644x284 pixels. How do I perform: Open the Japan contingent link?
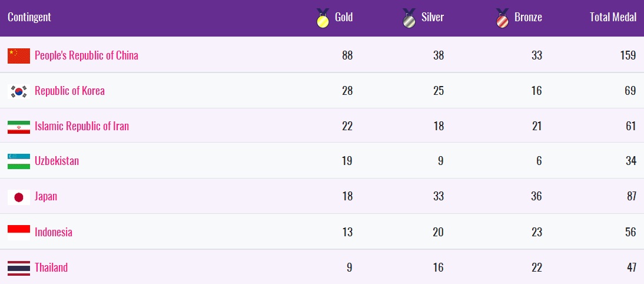45,196
